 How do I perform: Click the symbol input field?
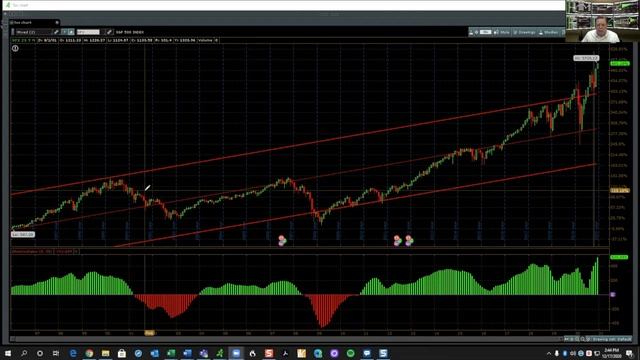88,32
